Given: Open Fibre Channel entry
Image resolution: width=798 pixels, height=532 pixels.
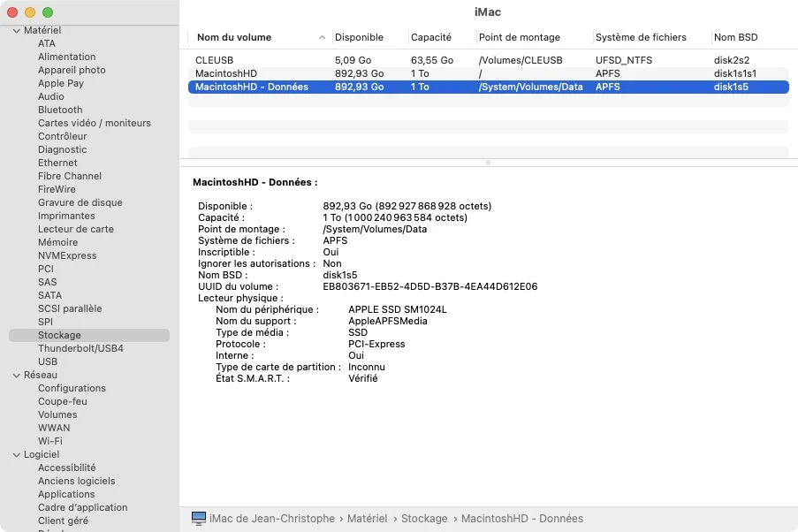Looking at the screenshot, I should click(70, 176).
